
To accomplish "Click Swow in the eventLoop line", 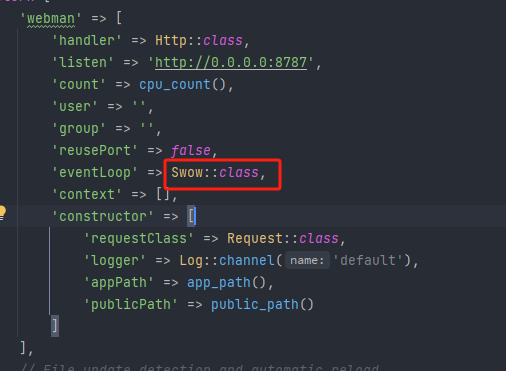I will 187,172.
